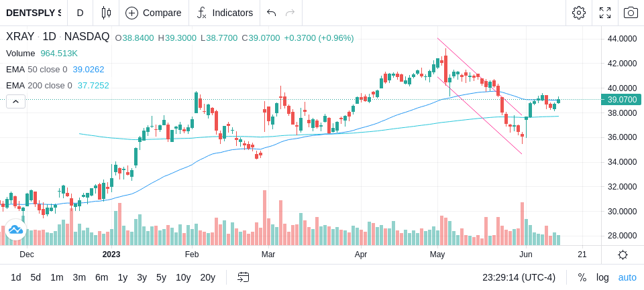Enter fullscreen chart mode
644x290 pixels.
605,13
